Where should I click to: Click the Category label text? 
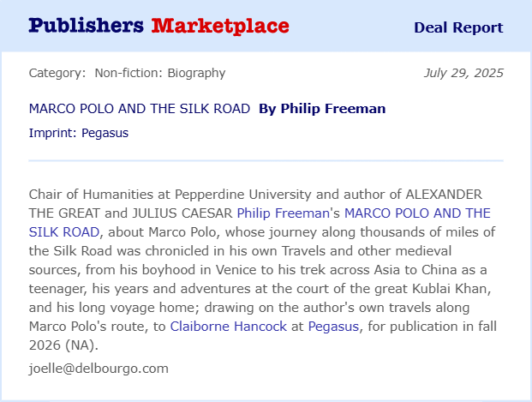pyautogui.click(x=57, y=73)
